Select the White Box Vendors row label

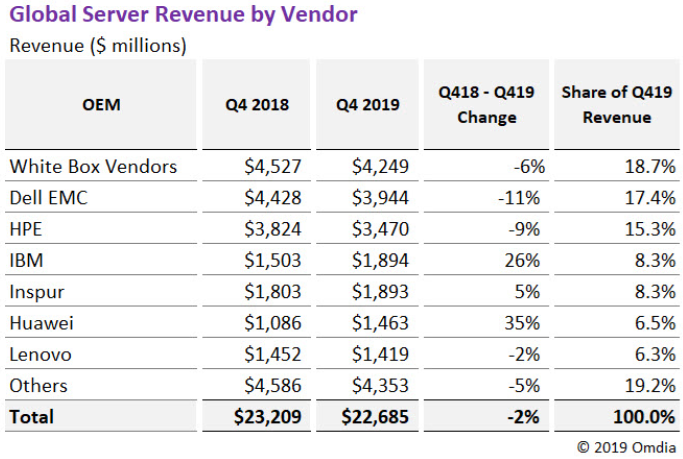(93, 167)
